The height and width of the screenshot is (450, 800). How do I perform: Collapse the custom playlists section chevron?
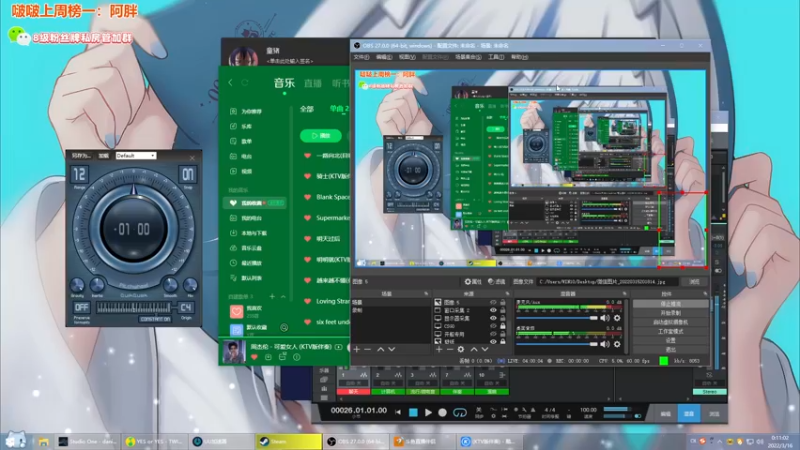[x=283, y=296]
